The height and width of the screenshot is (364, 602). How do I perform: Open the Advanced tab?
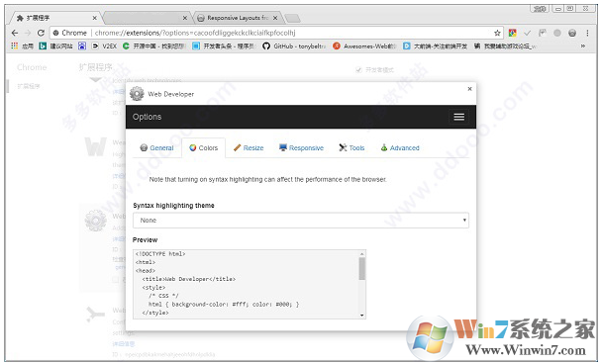[x=400, y=148]
